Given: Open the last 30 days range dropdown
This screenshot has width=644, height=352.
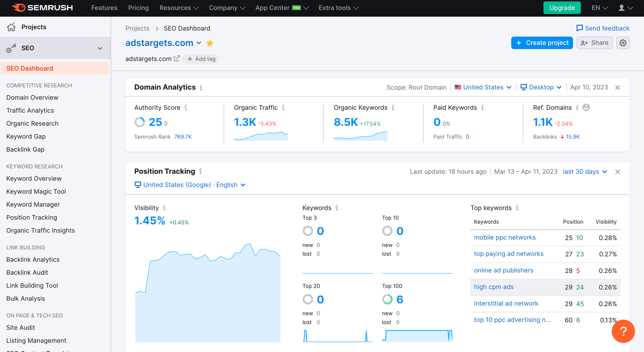Looking at the screenshot, I should click(x=585, y=171).
